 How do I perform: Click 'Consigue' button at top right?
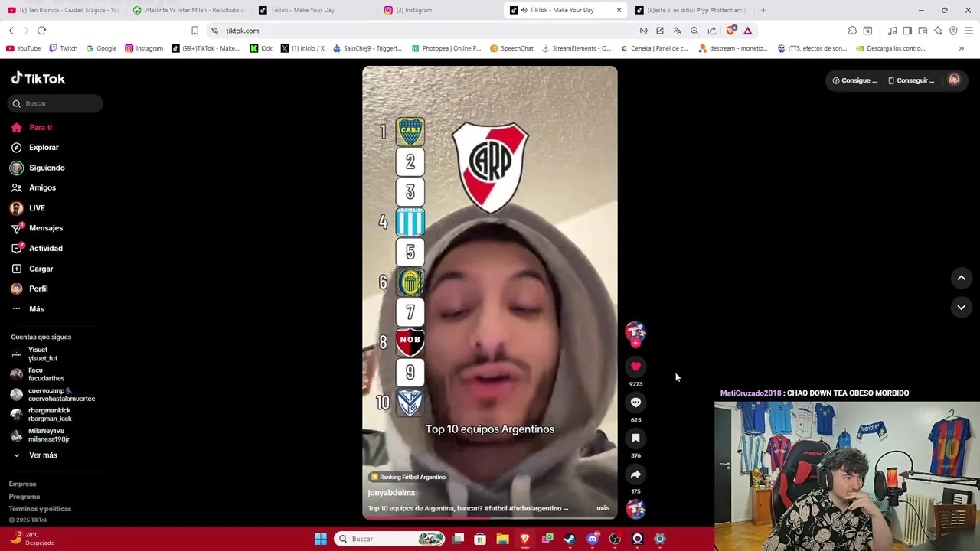pyautogui.click(x=854, y=80)
